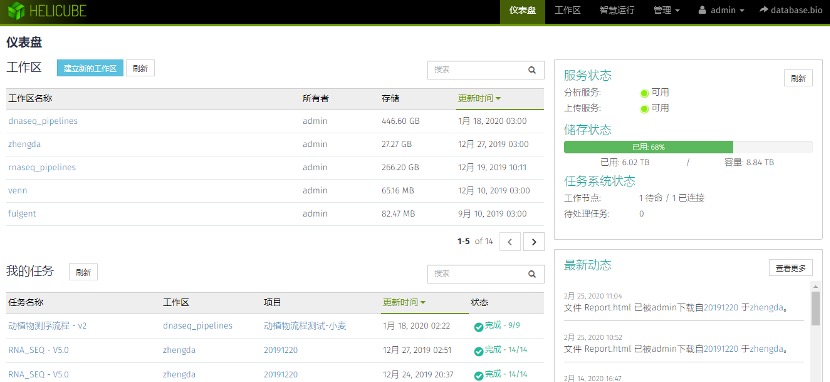The width and height of the screenshot is (830, 382).
Task: Open dnaseq_pipelines link in task table
Action: click(x=197, y=326)
